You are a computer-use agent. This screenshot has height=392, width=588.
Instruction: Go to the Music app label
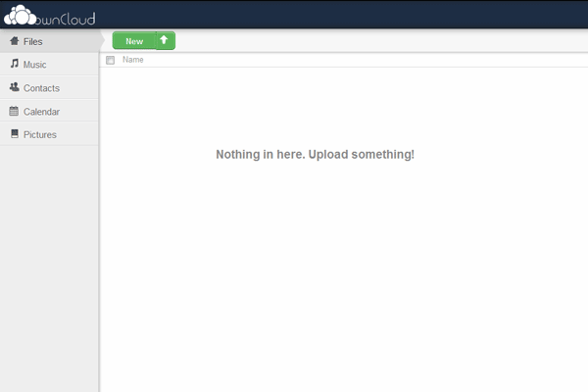tap(35, 65)
